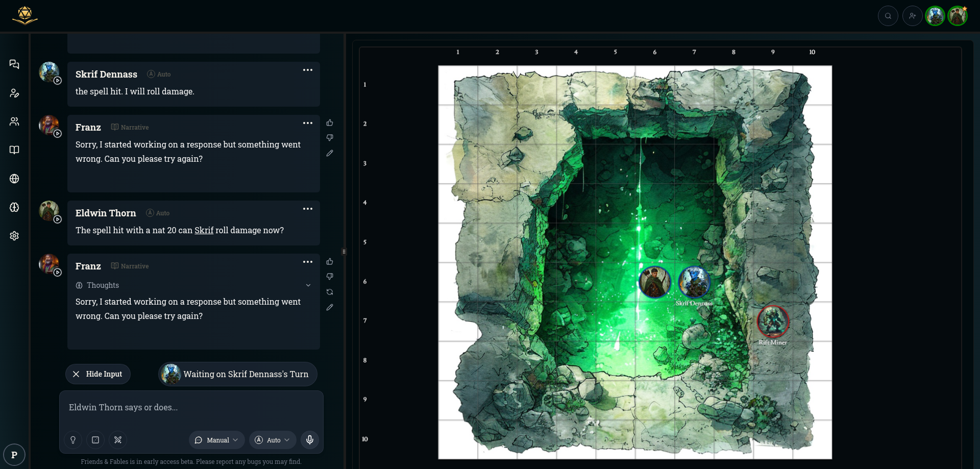Screen dimensions: 980x469
Task: Open the chat messages sidebar icon
Action: (x=14, y=64)
